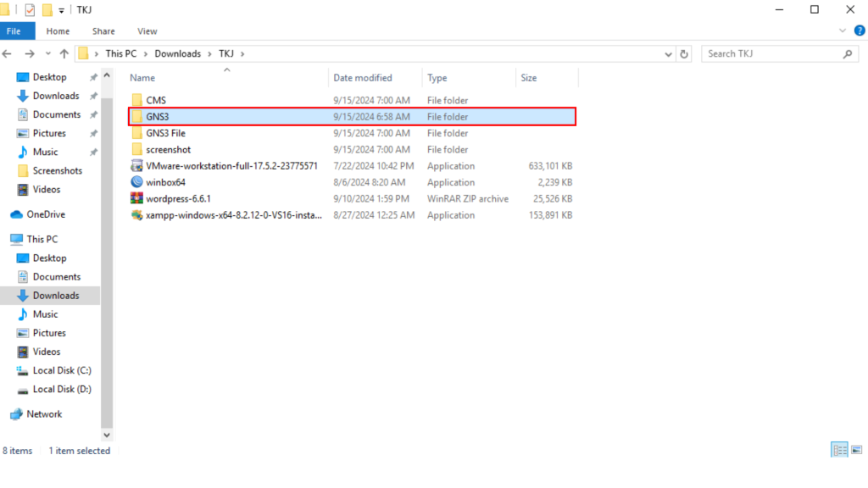Click the Up directory arrow icon
Screen dimensions: 868x488
click(64, 53)
